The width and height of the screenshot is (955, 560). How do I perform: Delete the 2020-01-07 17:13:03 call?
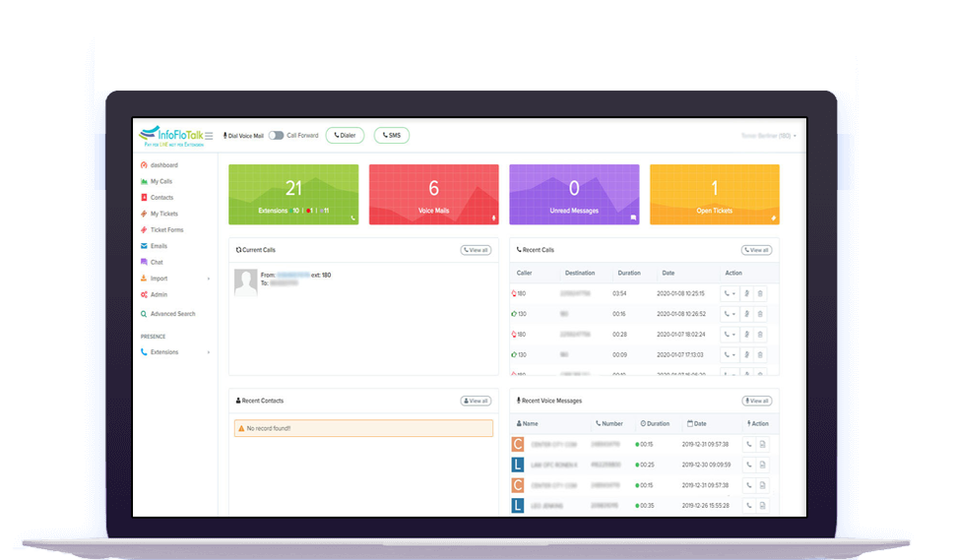[x=760, y=355]
